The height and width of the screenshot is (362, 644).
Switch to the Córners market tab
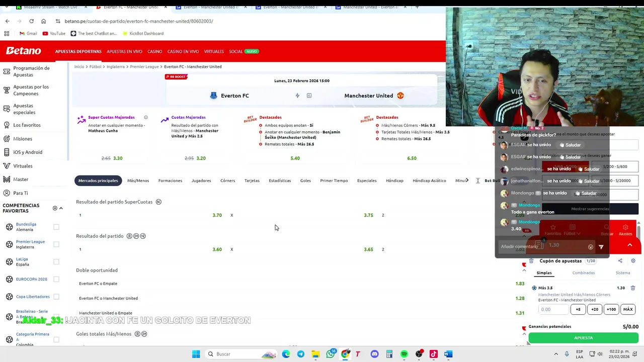point(227,180)
